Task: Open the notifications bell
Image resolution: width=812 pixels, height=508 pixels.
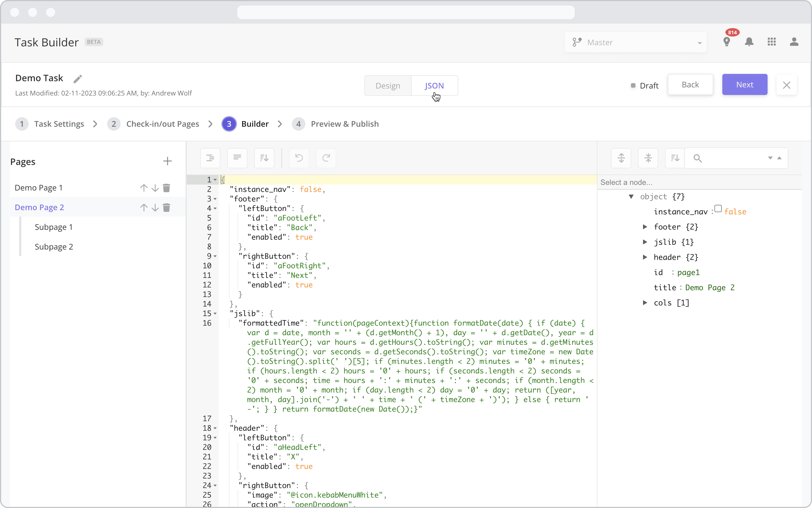Action: coord(749,42)
